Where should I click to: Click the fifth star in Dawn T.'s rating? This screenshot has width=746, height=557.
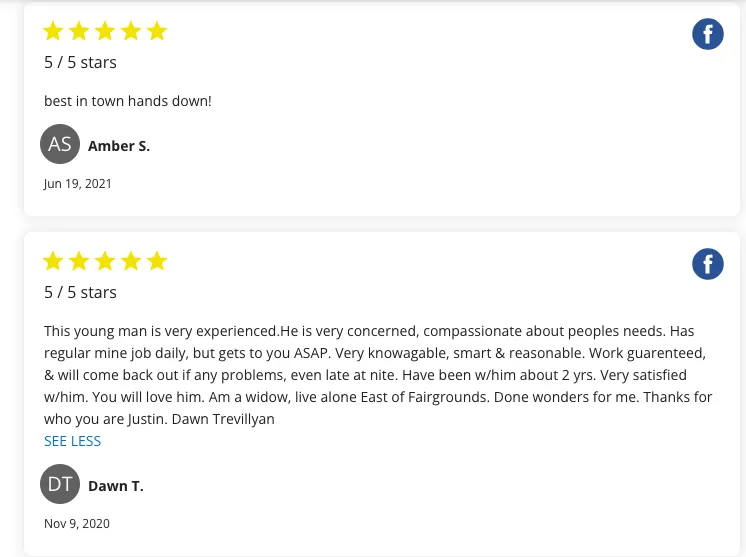pyautogui.click(x=157, y=262)
